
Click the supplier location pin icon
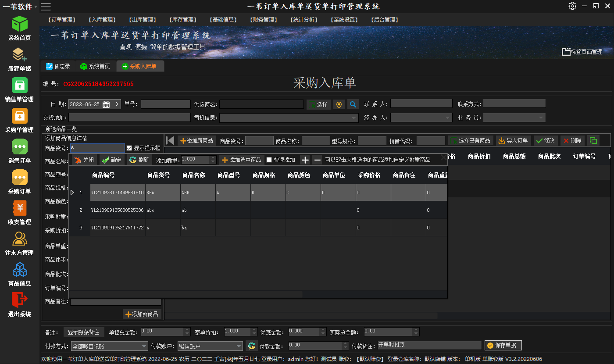339,104
